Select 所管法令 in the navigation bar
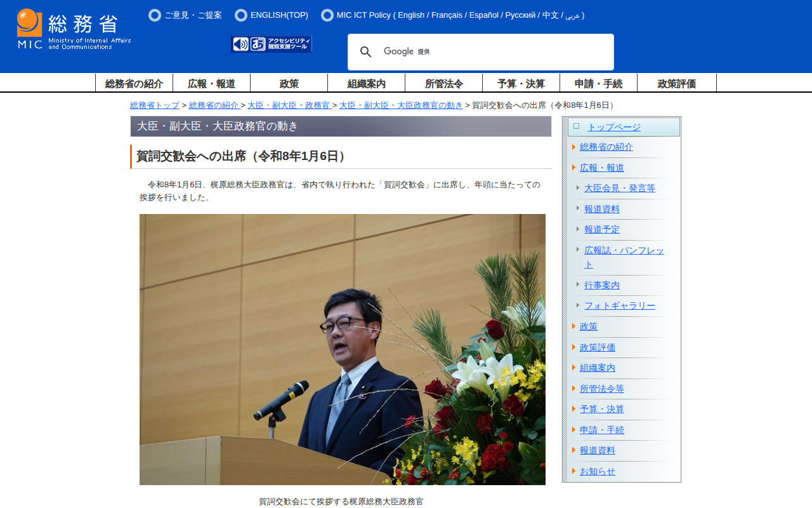 coord(443,83)
